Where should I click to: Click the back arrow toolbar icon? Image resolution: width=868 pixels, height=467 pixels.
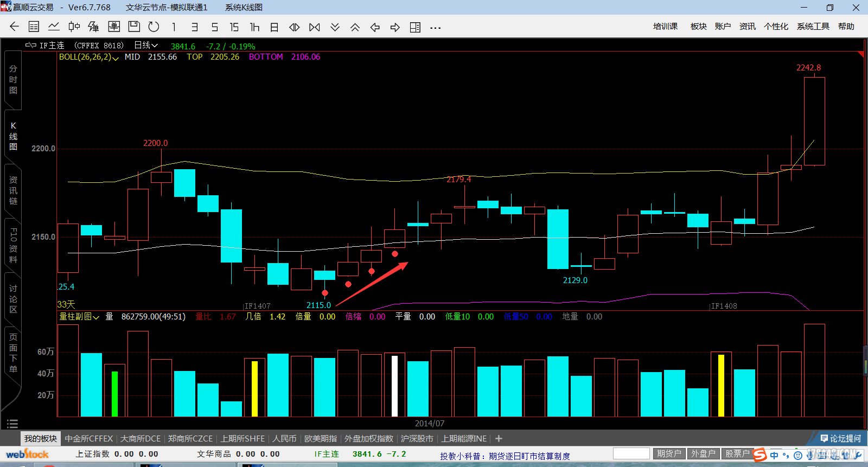click(x=14, y=27)
